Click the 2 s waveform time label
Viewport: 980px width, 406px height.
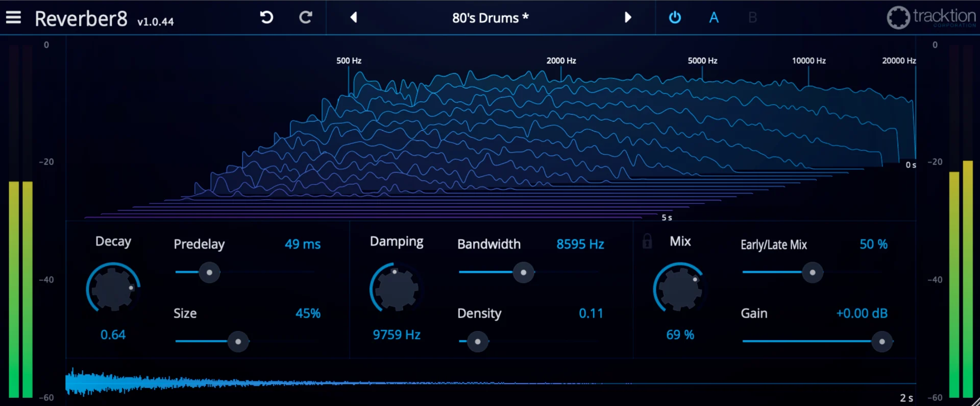906,398
